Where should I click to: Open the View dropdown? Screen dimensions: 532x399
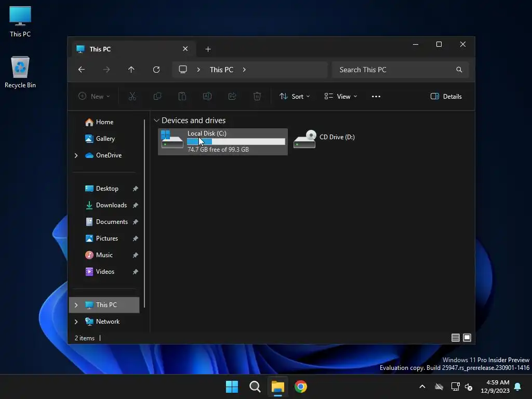pos(340,96)
